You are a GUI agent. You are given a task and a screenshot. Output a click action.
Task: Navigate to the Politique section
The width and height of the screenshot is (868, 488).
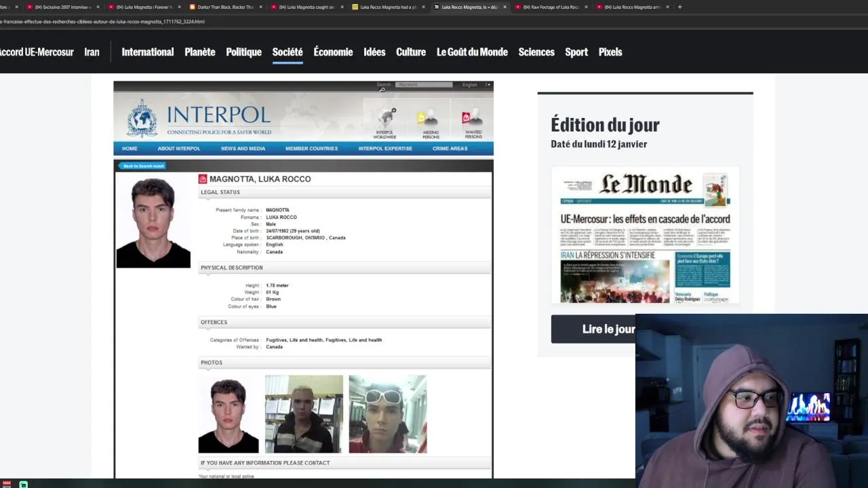(x=243, y=52)
